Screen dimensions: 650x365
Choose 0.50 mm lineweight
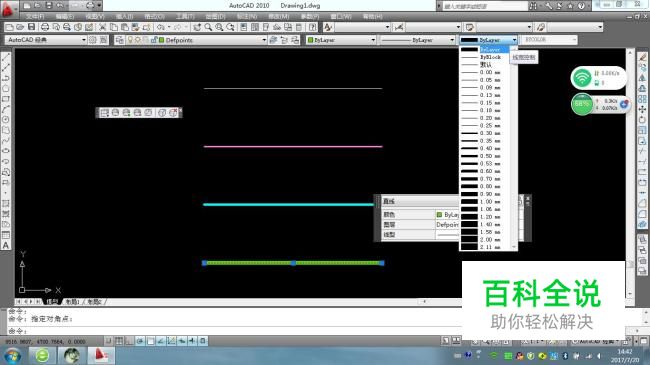484,156
